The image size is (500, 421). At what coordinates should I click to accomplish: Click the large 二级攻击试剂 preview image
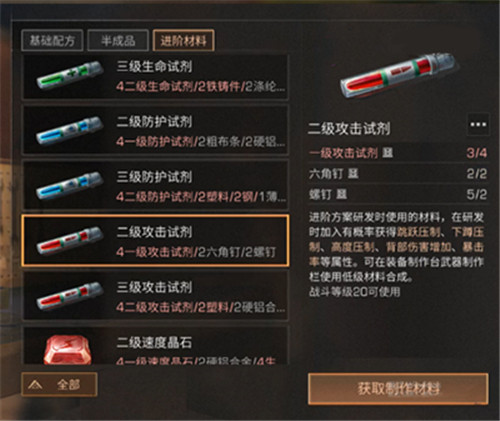pyautogui.click(x=399, y=77)
